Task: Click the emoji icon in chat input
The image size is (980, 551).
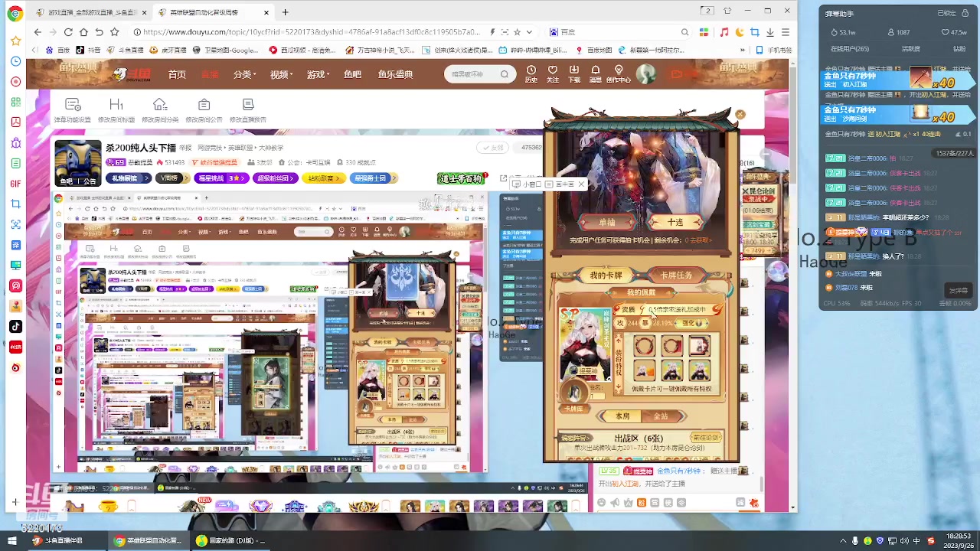Action: click(x=602, y=503)
